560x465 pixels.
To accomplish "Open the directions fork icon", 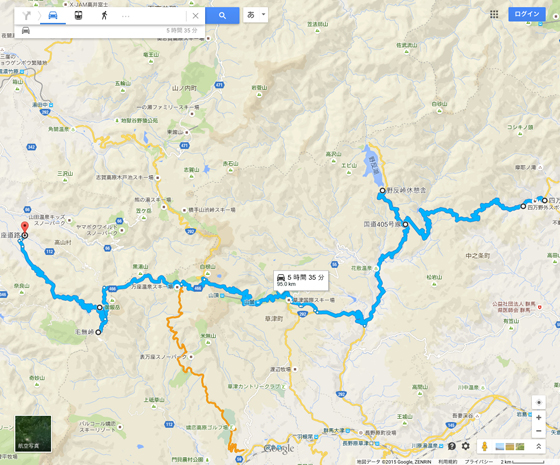I will pos(26,16).
